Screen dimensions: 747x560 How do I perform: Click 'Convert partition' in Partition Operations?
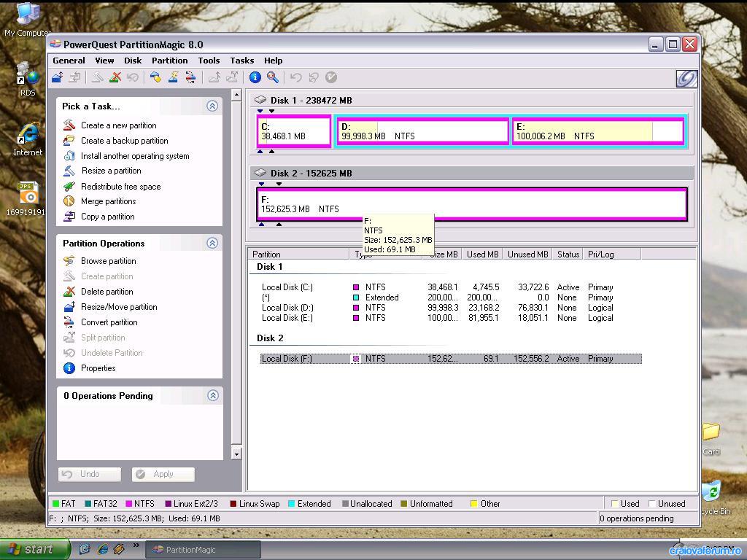109,322
